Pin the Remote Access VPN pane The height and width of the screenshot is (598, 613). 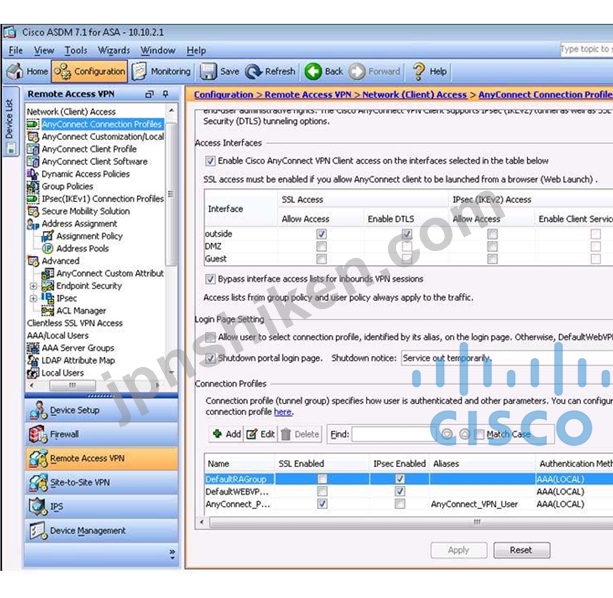pyautogui.click(x=166, y=94)
